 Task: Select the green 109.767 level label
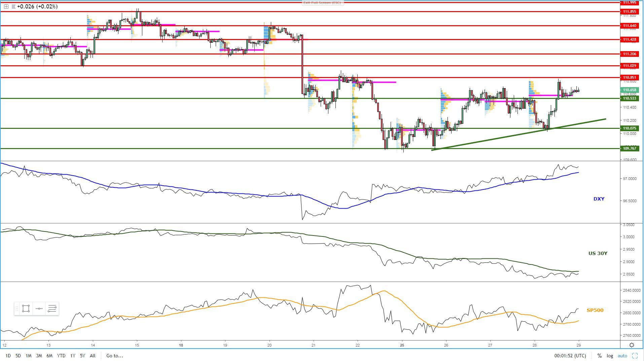point(629,148)
